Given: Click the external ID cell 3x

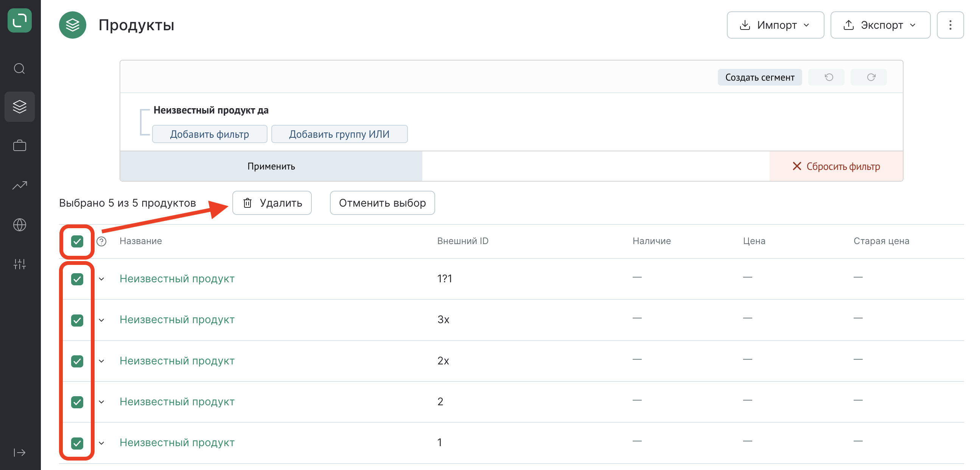Looking at the screenshot, I should 443,320.
